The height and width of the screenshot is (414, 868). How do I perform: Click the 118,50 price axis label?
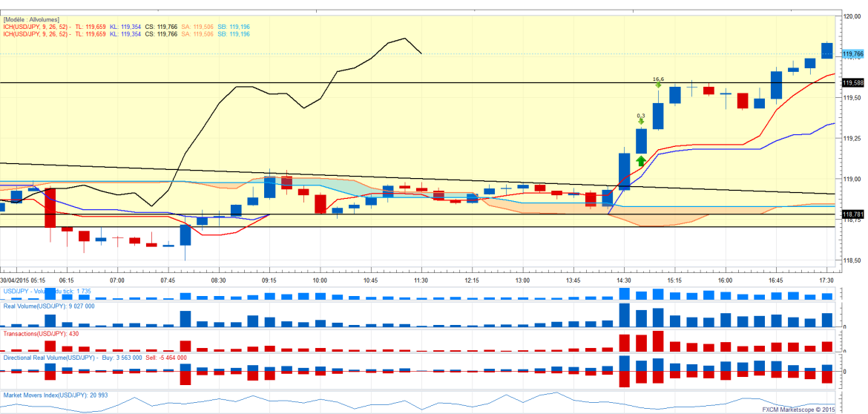pyautogui.click(x=852, y=260)
